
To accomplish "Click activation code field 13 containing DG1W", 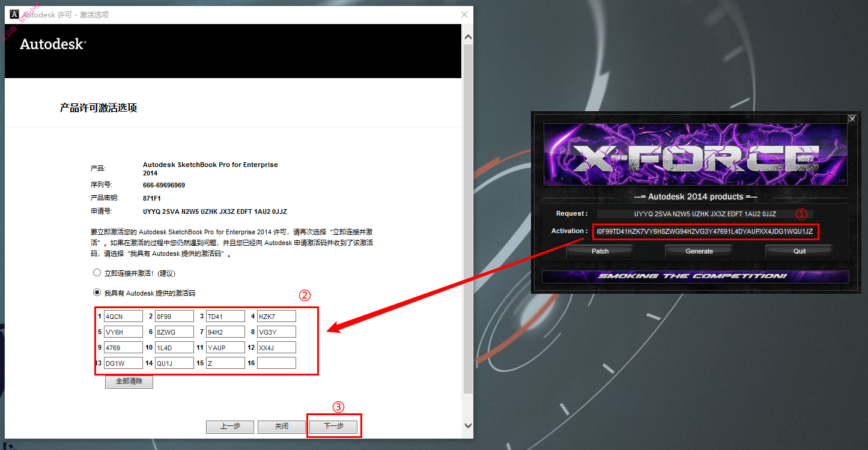I will pyautogui.click(x=123, y=363).
